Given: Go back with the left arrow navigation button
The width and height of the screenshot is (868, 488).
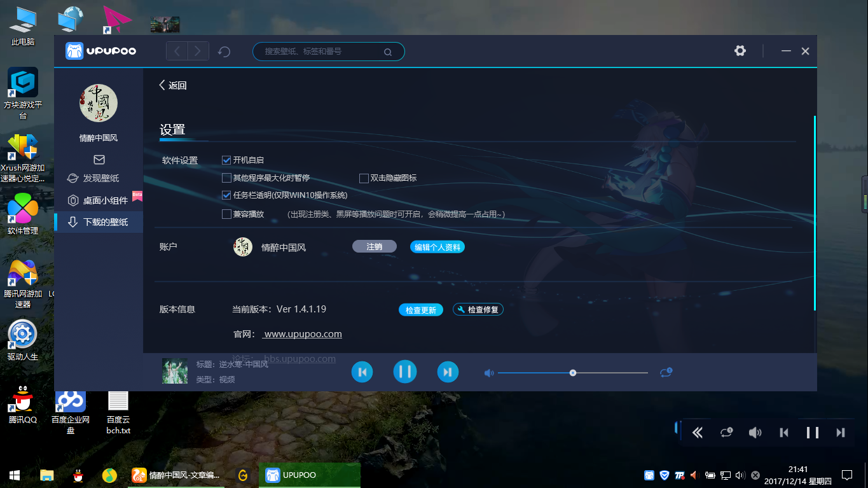Looking at the screenshot, I should pos(177,51).
